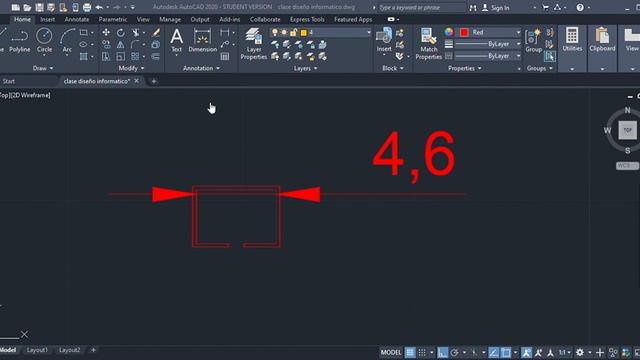Switch to the Start file tab

tap(9, 81)
